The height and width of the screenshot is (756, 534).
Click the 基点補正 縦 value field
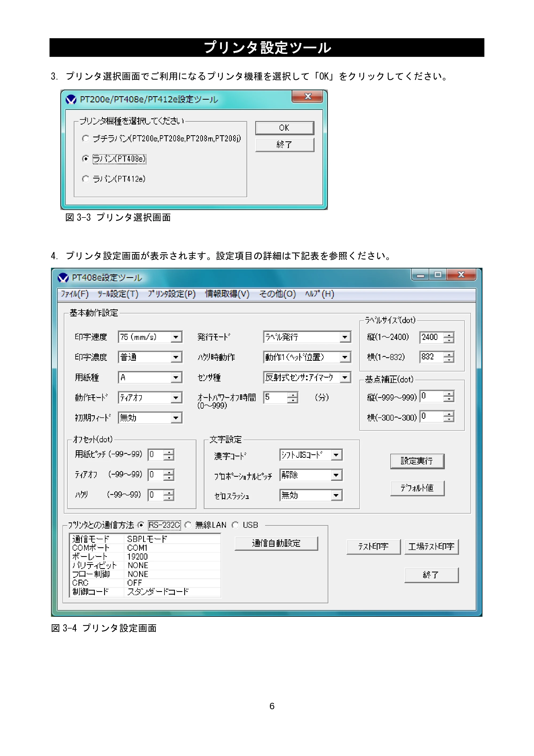(x=431, y=396)
